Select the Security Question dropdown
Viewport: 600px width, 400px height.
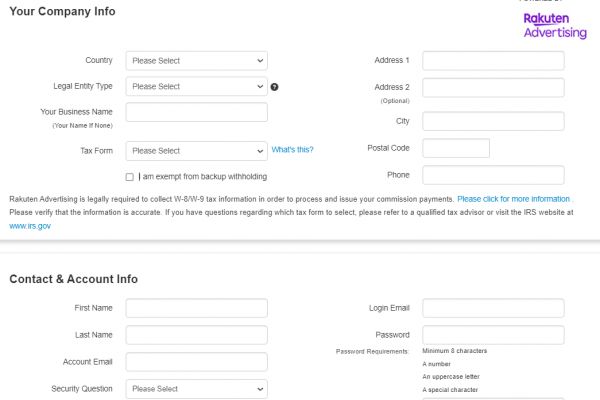pyautogui.click(x=196, y=388)
